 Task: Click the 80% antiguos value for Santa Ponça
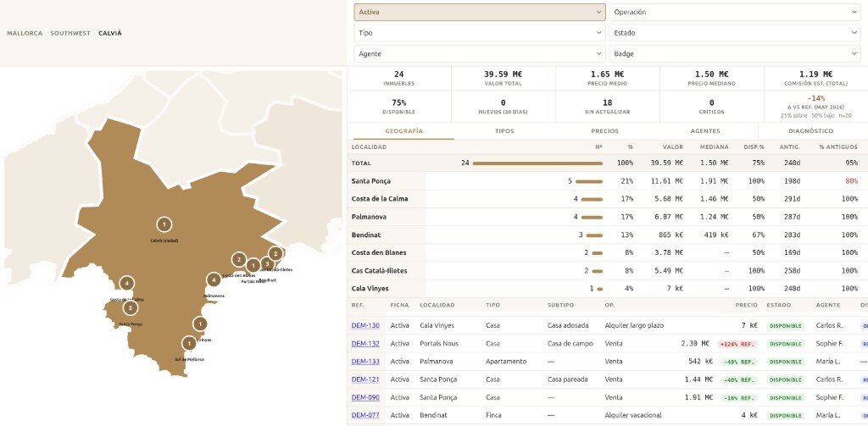tap(851, 181)
